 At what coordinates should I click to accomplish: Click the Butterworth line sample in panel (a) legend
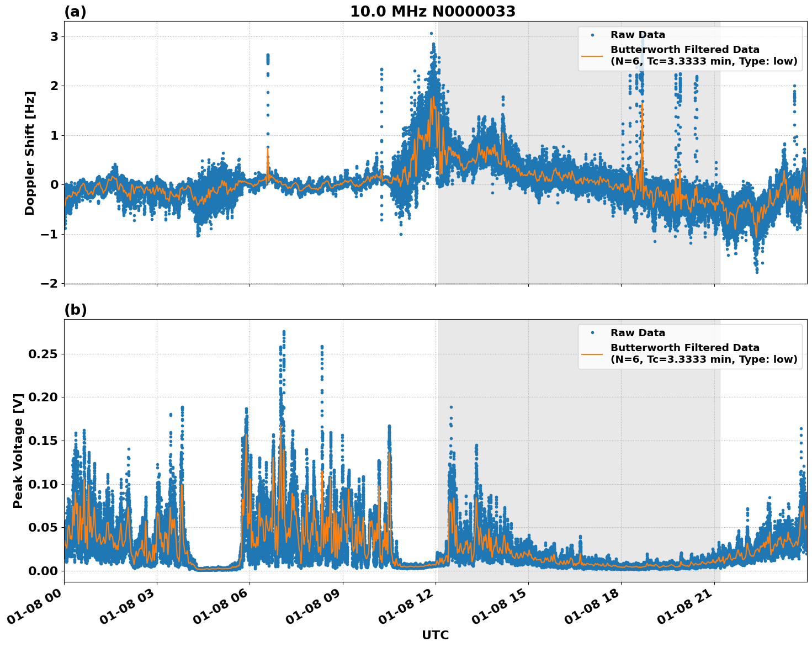pyautogui.click(x=593, y=57)
